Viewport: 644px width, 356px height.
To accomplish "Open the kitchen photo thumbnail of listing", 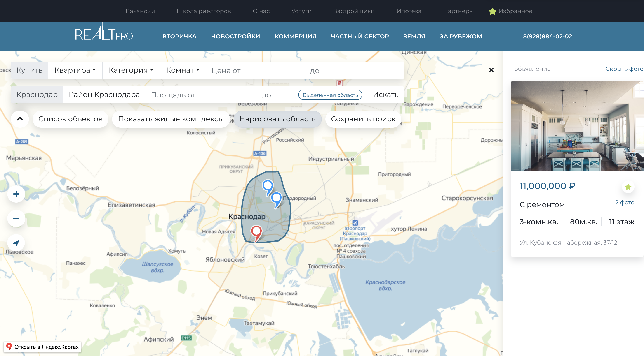I will 577,126.
